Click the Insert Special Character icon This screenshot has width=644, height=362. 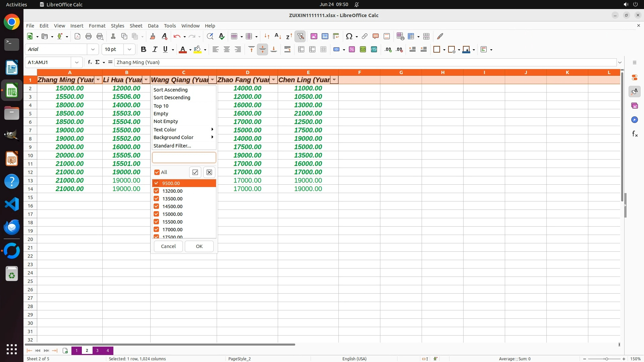click(x=349, y=36)
